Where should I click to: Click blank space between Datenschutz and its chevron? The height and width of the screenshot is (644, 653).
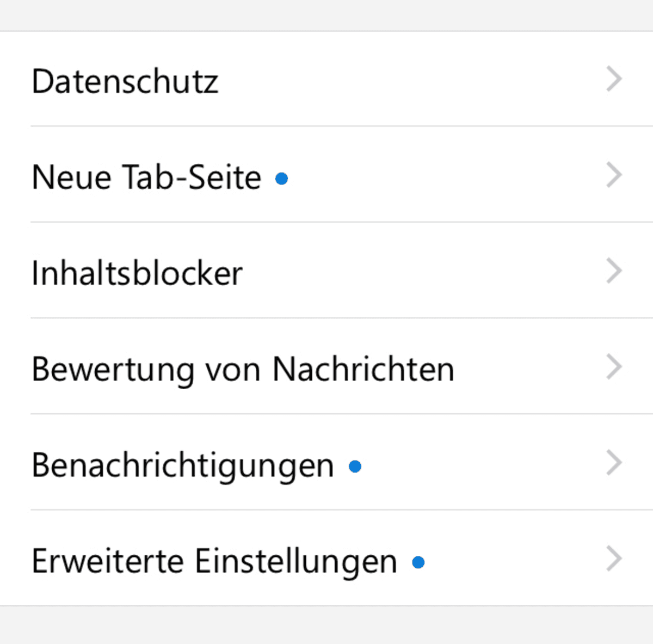tap(411, 79)
